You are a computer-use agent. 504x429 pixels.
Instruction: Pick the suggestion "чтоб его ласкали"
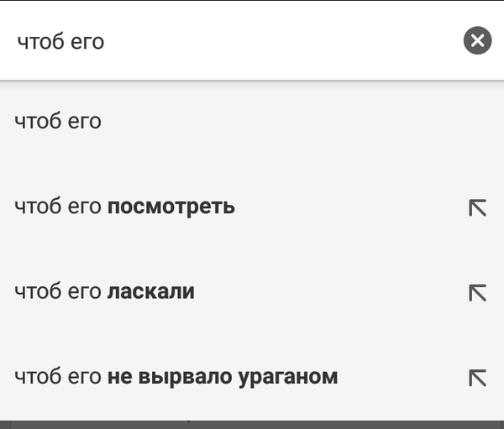[x=105, y=292]
